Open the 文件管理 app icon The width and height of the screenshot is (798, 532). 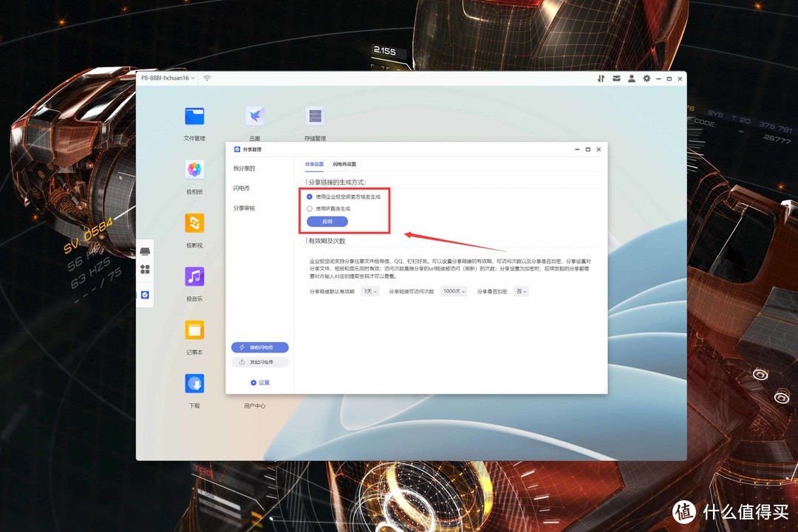point(194,116)
